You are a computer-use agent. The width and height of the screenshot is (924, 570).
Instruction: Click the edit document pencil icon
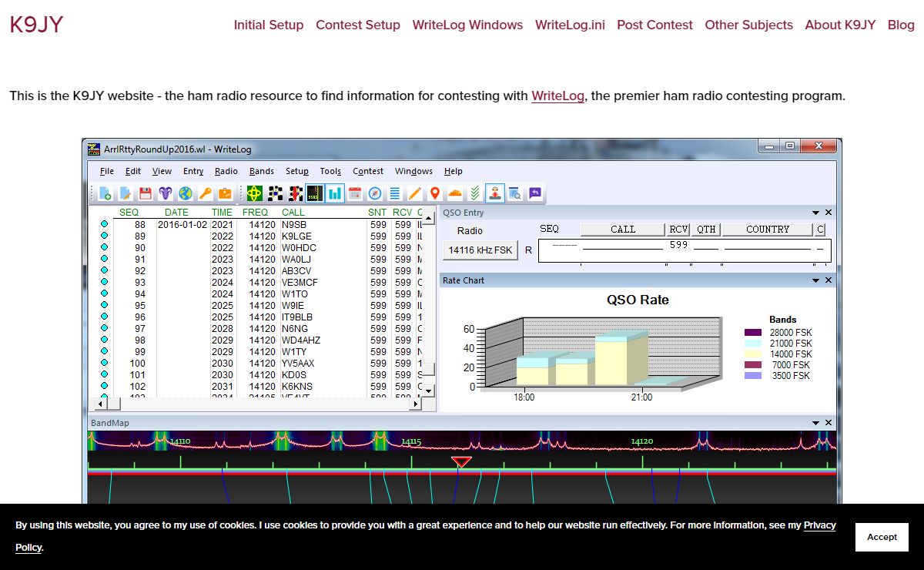126,193
